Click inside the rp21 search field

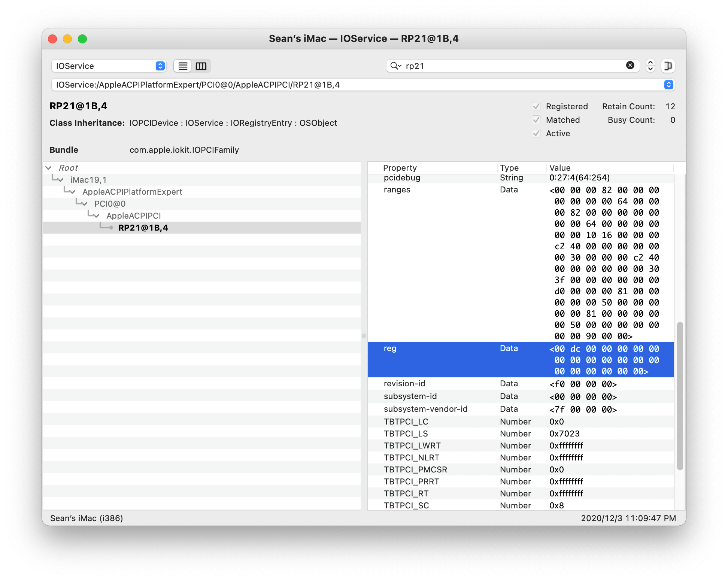[x=513, y=66]
